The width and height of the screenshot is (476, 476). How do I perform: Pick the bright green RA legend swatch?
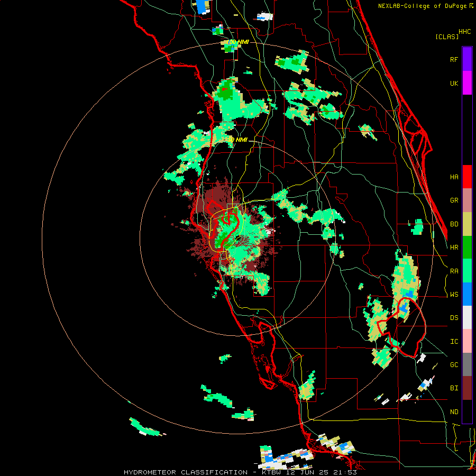tap(467, 271)
